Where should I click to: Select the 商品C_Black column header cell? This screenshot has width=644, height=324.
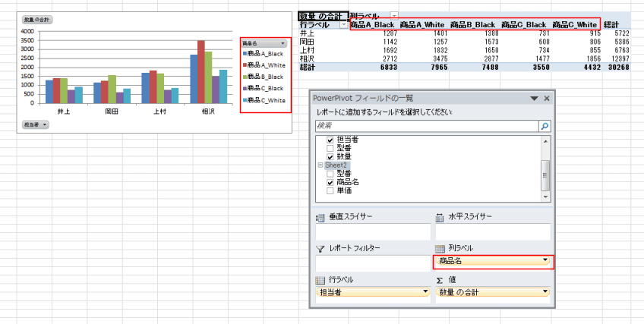[525, 25]
